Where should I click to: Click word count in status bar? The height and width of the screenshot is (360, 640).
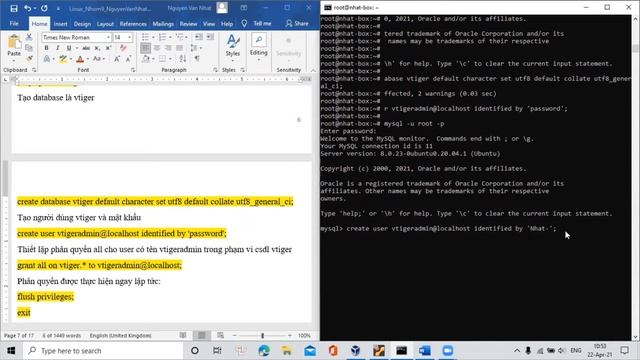pos(62,336)
